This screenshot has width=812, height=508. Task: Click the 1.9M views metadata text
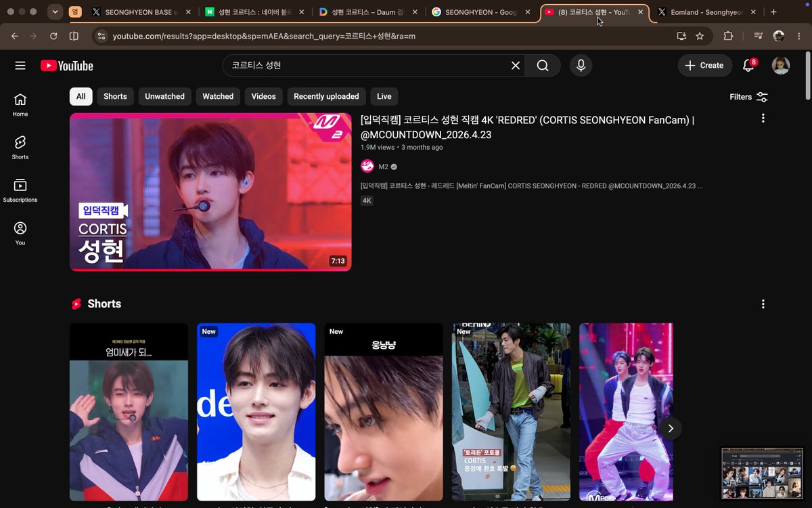[x=378, y=147]
